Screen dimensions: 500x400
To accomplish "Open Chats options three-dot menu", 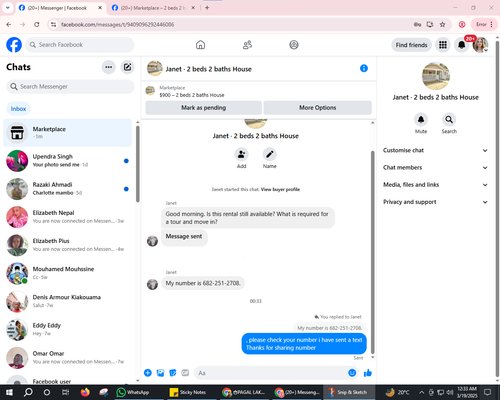I will point(109,67).
